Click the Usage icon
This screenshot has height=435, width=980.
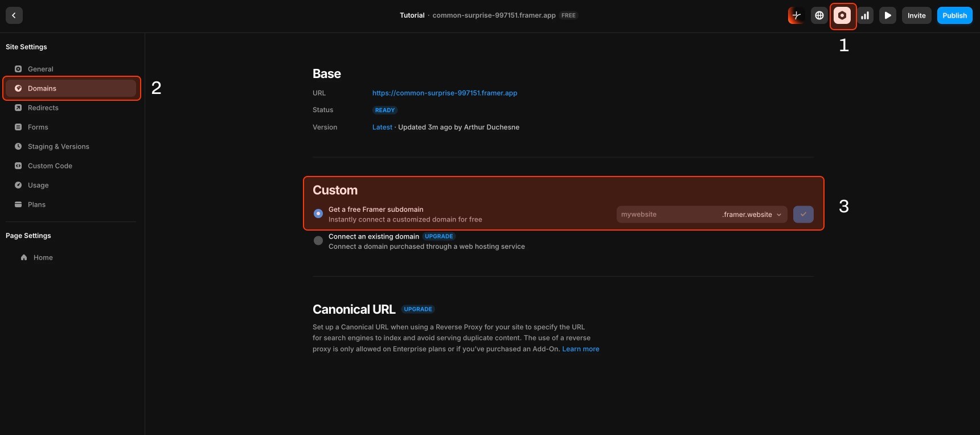click(x=18, y=185)
